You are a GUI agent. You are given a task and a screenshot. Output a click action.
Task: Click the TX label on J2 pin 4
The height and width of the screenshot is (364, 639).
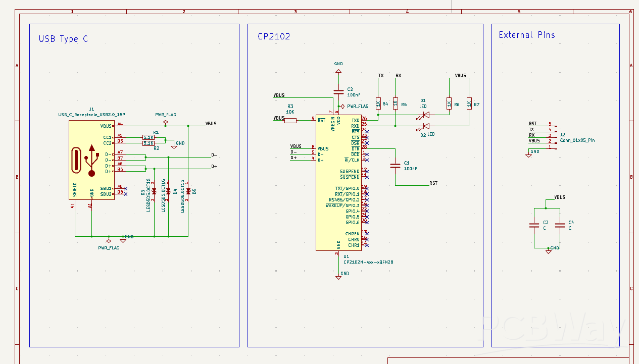pos(531,129)
